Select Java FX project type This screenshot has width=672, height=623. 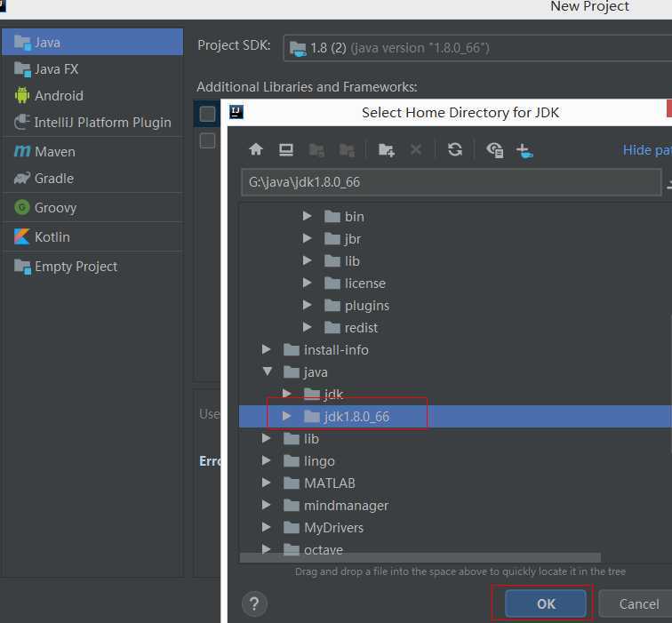(92, 69)
